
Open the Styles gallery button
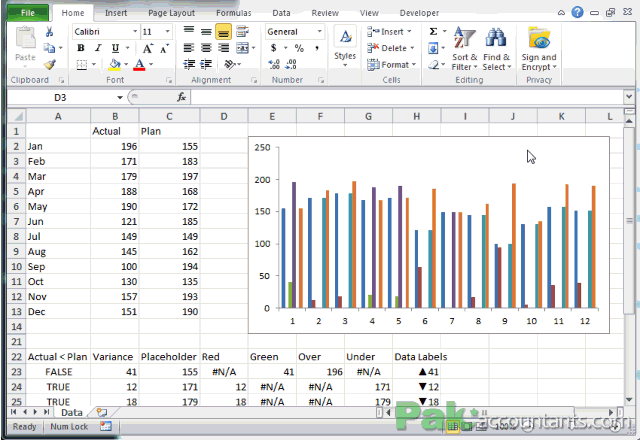[345, 47]
